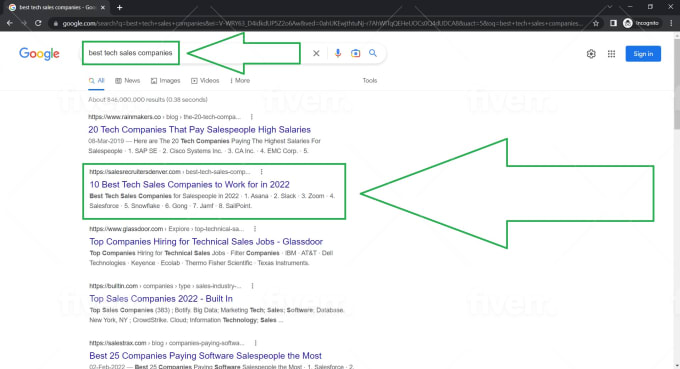Start voice search with microphone icon
The image size is (680, 369).
[338, 53]
